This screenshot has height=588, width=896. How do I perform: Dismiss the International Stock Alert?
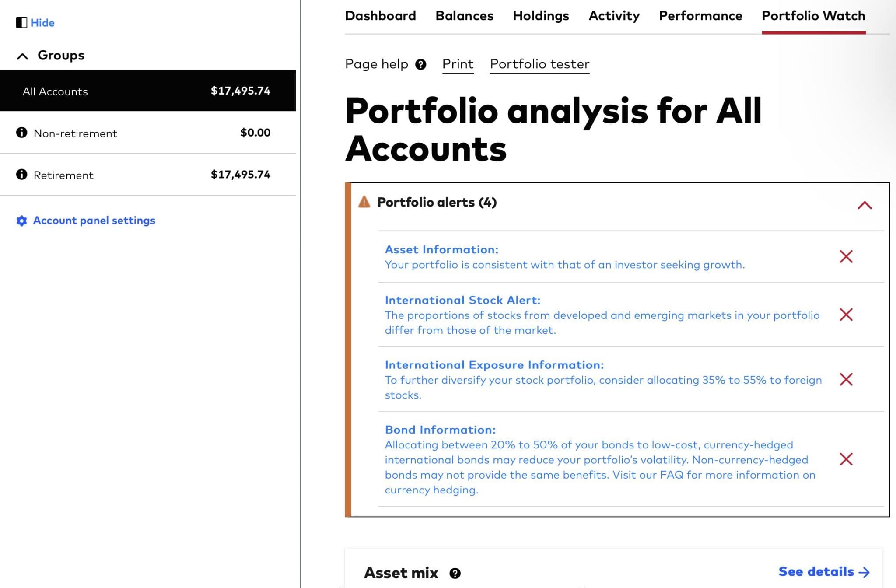tap(847, 314)
